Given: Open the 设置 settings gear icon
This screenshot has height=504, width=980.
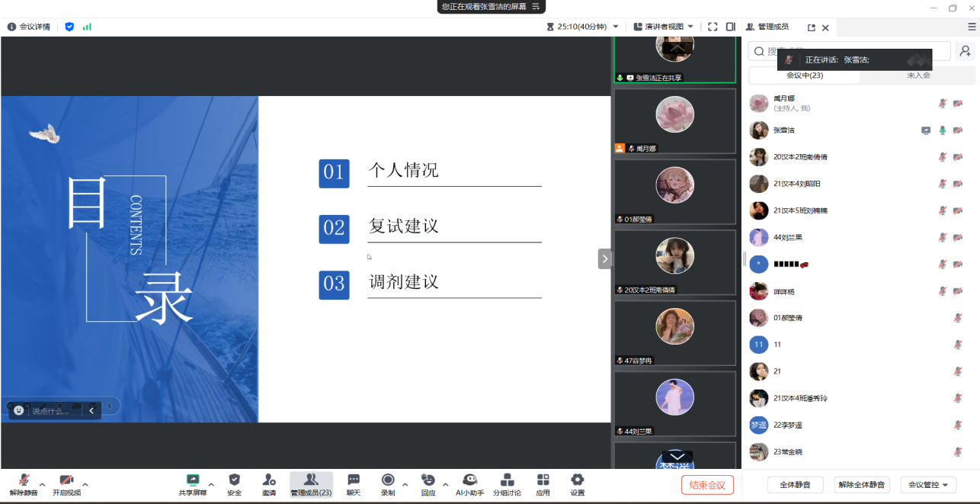Looking at the screenshot, I should click(578, 483).
